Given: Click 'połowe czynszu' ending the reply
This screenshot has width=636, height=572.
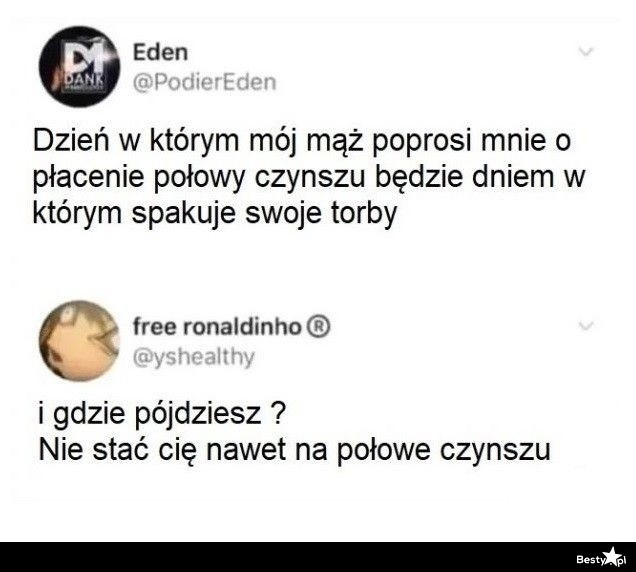Looking at the screenshot, I should pyautogui.click(x=444, y=450).
